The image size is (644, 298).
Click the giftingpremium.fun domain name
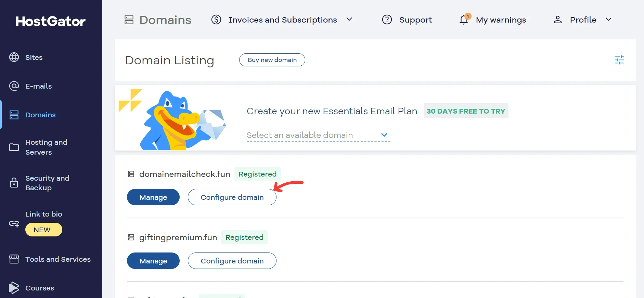[x=178, y=237]
